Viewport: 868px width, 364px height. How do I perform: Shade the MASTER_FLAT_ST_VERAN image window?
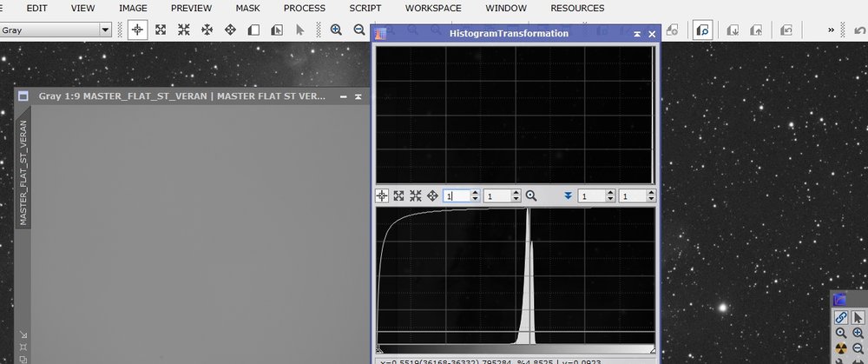(358, 96)
